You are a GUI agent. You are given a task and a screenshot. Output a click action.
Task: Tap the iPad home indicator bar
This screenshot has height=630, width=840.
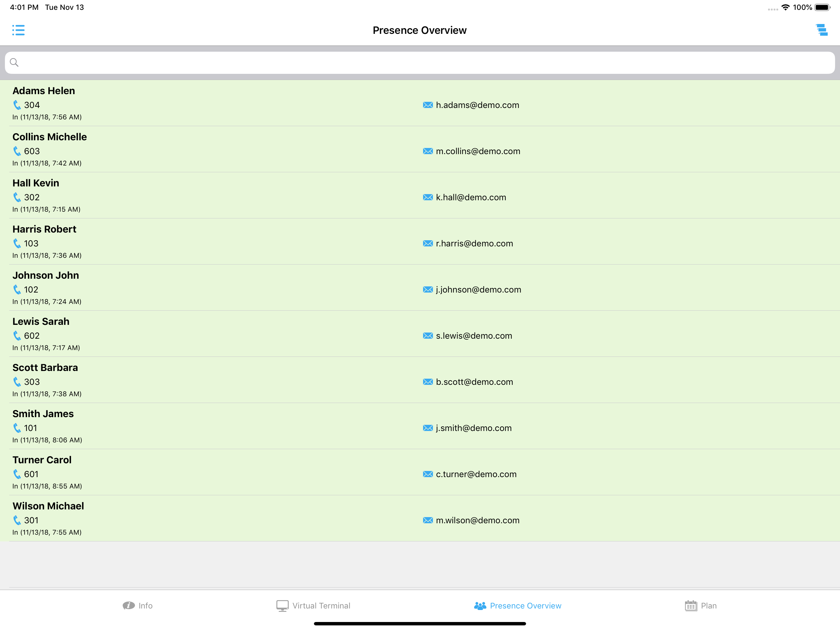pos(420,624)
